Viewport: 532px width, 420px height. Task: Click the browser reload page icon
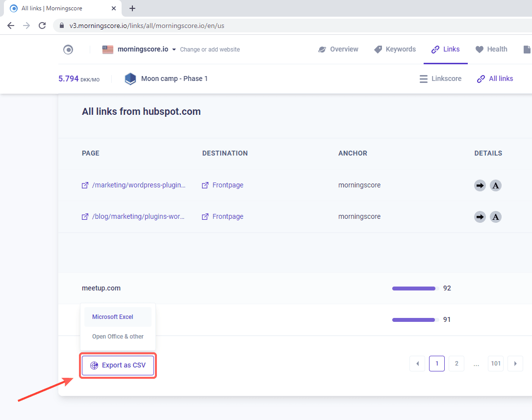click(42, 26)
